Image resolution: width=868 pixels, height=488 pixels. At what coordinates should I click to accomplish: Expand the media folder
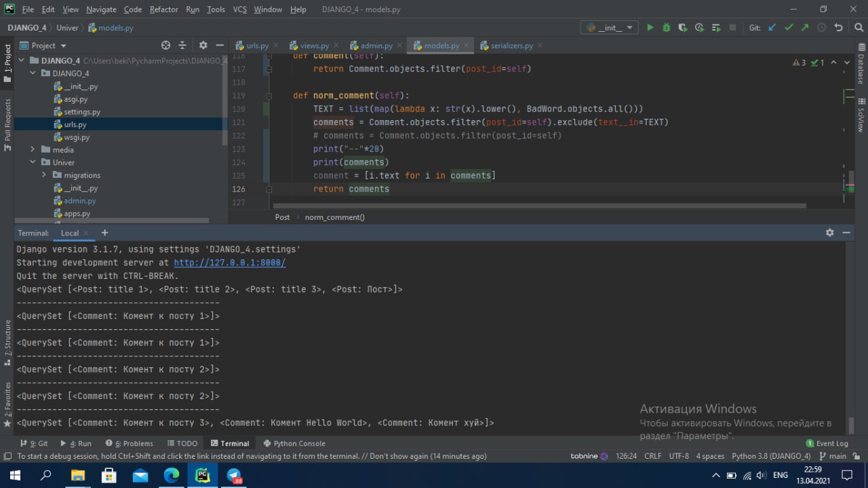(33, 150)
